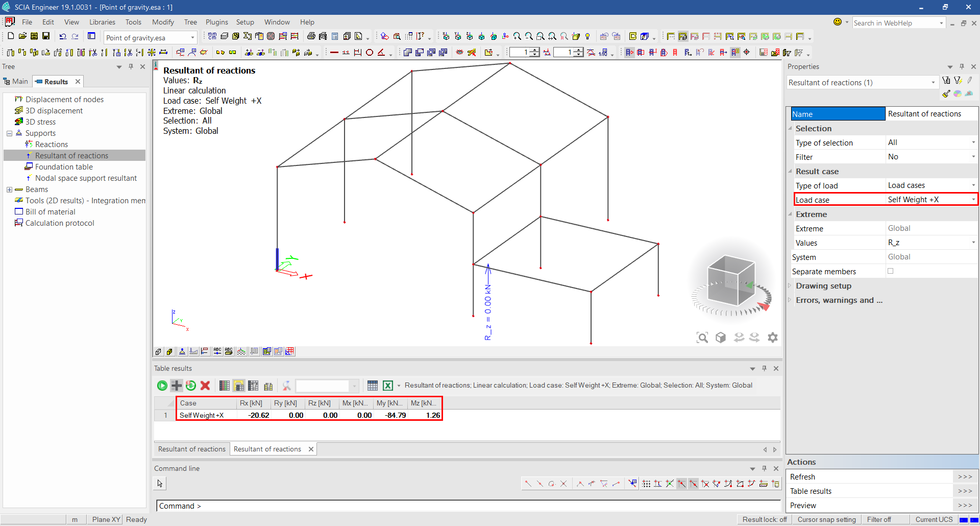Click the brush icon in Properties panel
Screen dimensions: 980x526
[946, 93]
